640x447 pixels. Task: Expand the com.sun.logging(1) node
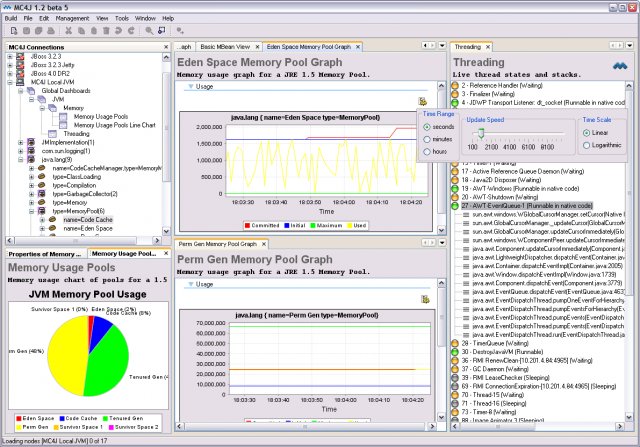(20, 151)
